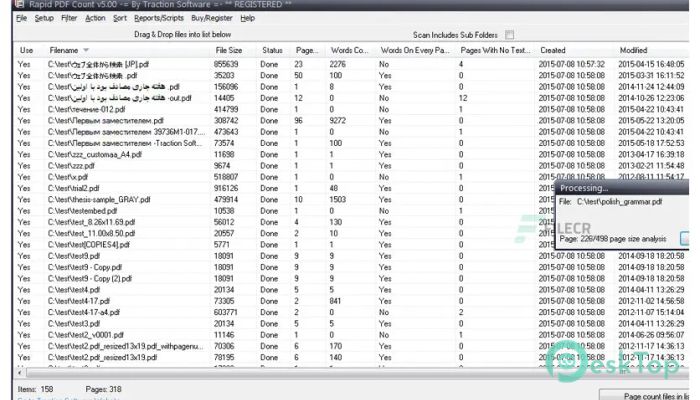This screenshot has width=700, height=400.
Task: Click created date 2015-07-08 10:57:32
Action: coord(572,64)
